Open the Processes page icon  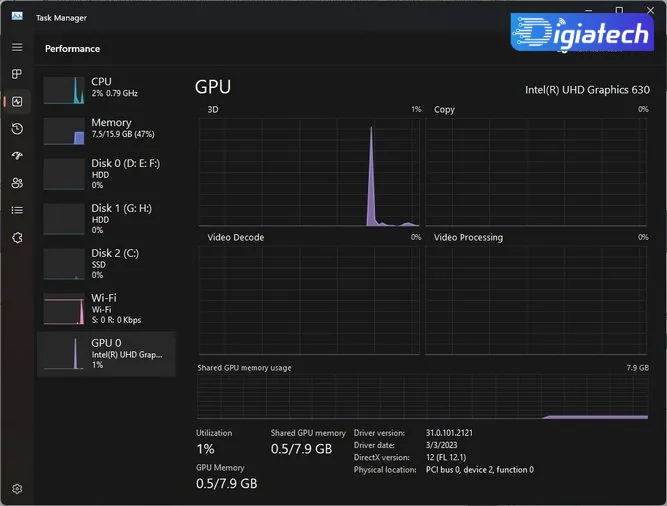tap(17, 74)
